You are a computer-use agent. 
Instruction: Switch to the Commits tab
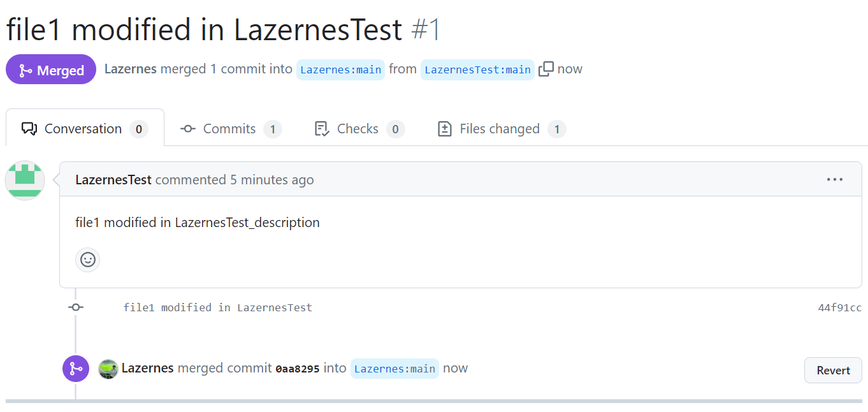point(231,129)
